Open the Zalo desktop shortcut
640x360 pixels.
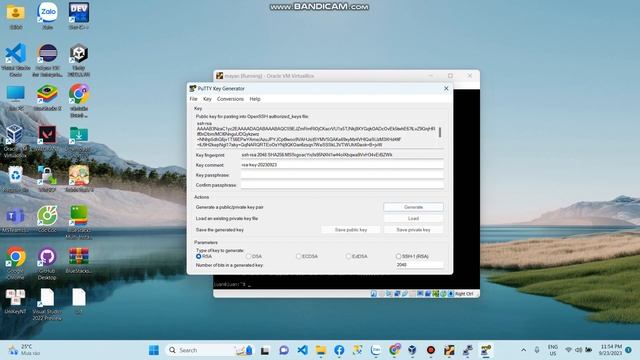pyautogui.click(x=47, y=16)
